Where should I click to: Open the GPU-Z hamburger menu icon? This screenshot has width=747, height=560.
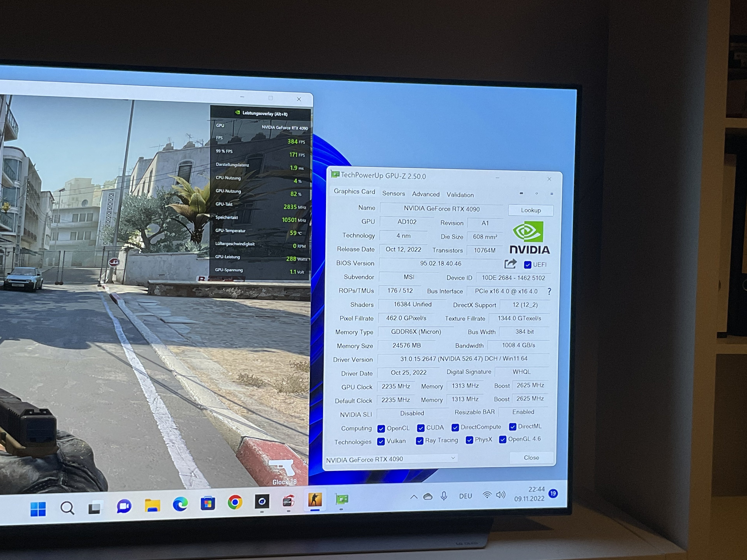click(x=552, y=194)
